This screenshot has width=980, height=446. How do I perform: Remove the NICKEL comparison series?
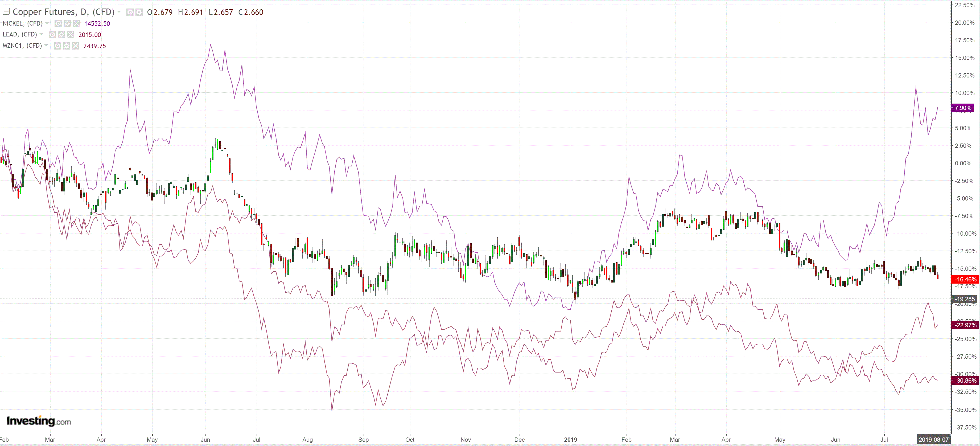point(76,24)
